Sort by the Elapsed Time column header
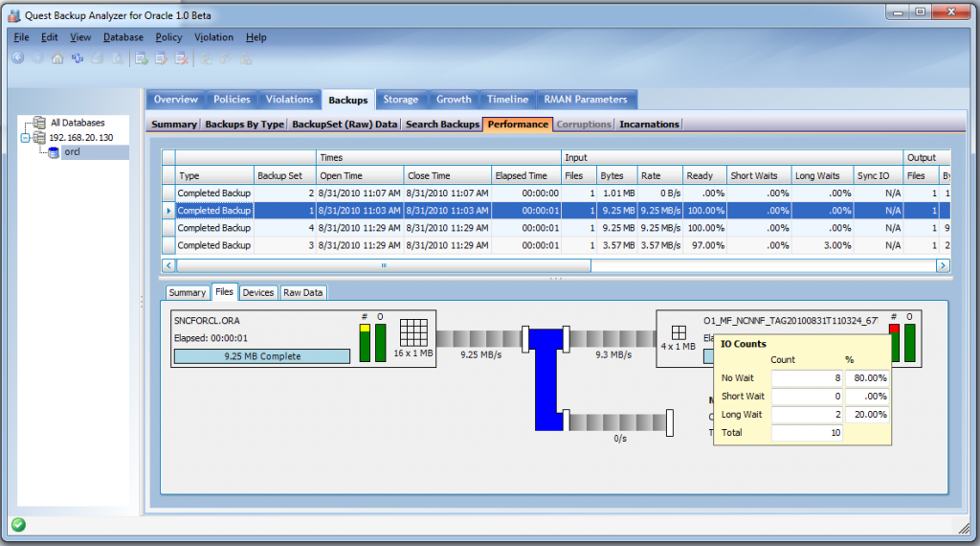 526,175
